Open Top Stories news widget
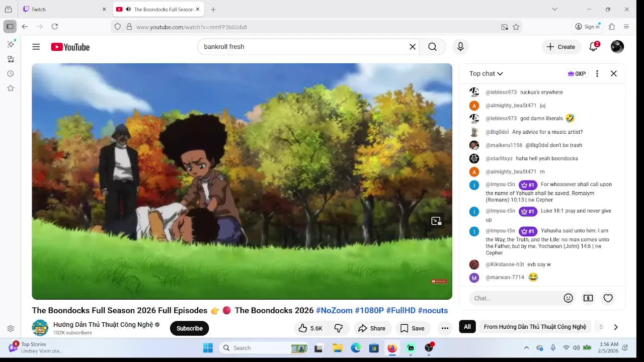644x362 pixels. pos(35,347)
